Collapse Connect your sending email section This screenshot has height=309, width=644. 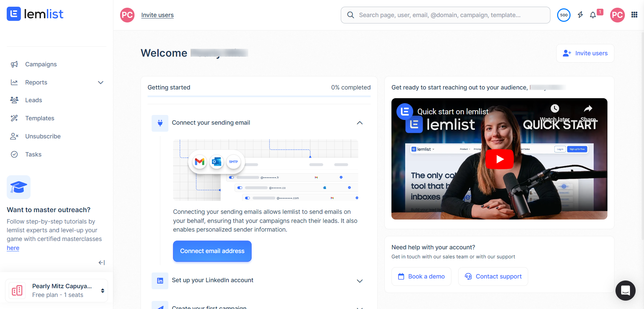[360, 123]
